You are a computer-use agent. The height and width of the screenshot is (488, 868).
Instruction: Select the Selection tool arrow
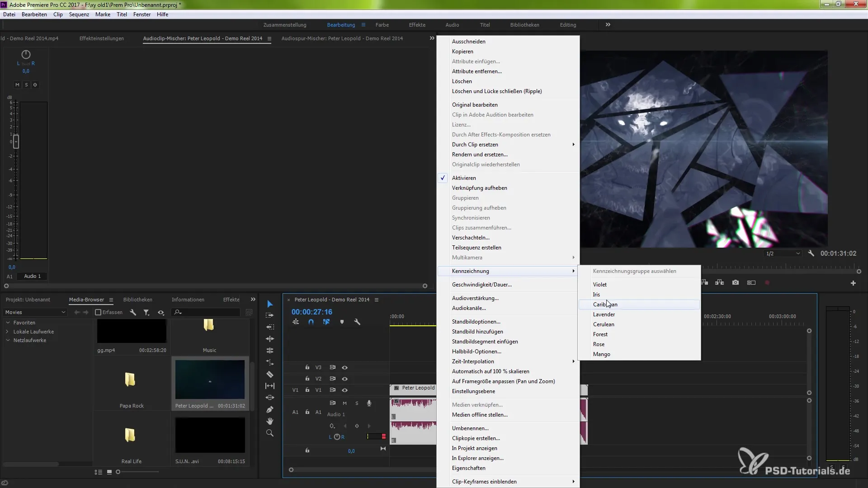point(270,304)
